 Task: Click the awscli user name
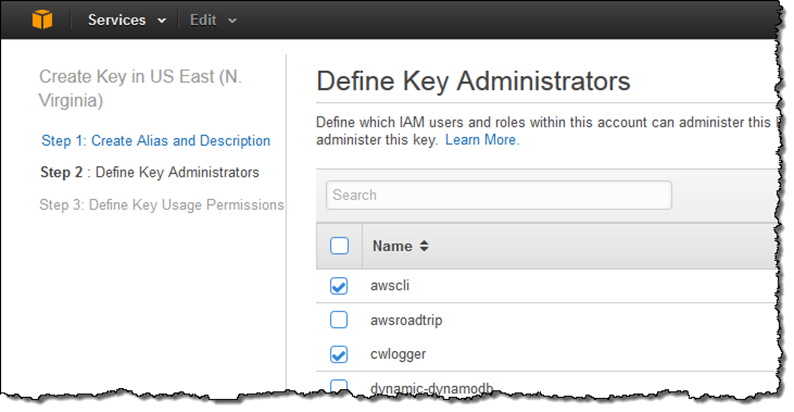pyautogui.click(x=390, y=286)
